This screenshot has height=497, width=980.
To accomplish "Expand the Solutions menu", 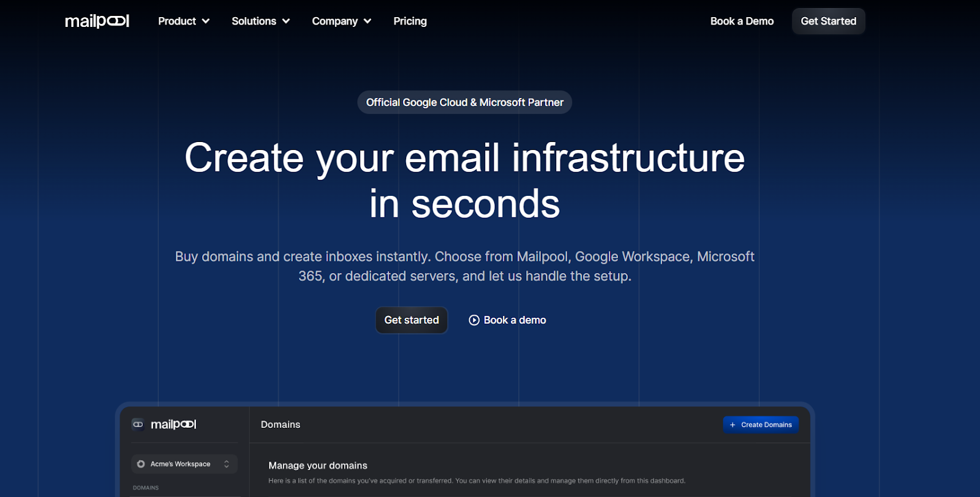I will tap(260, 21).
